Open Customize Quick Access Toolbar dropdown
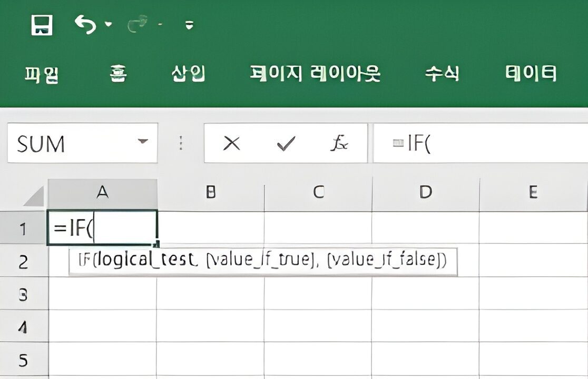 [189, 25]
